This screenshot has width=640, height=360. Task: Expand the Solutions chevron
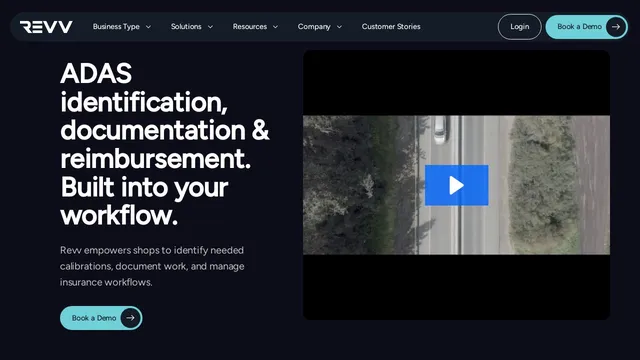click(210, 27)
